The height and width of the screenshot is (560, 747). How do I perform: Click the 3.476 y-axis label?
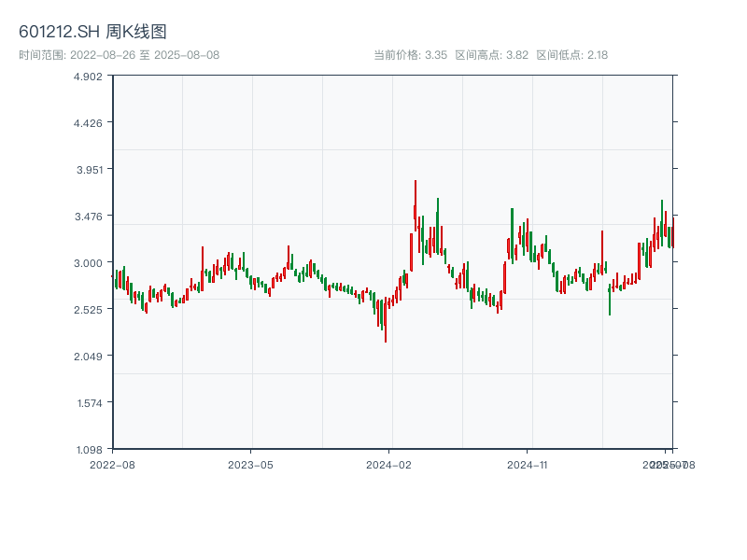coord(88,217)
